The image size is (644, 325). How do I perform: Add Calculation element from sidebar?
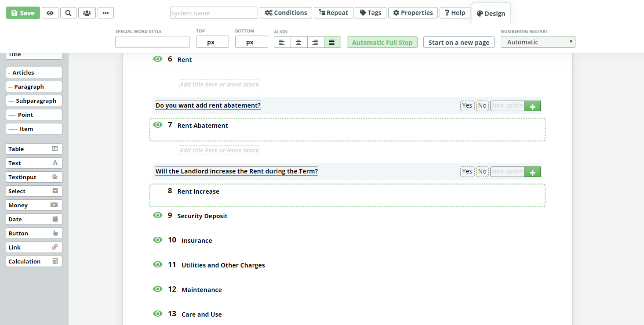click(34, 261)
